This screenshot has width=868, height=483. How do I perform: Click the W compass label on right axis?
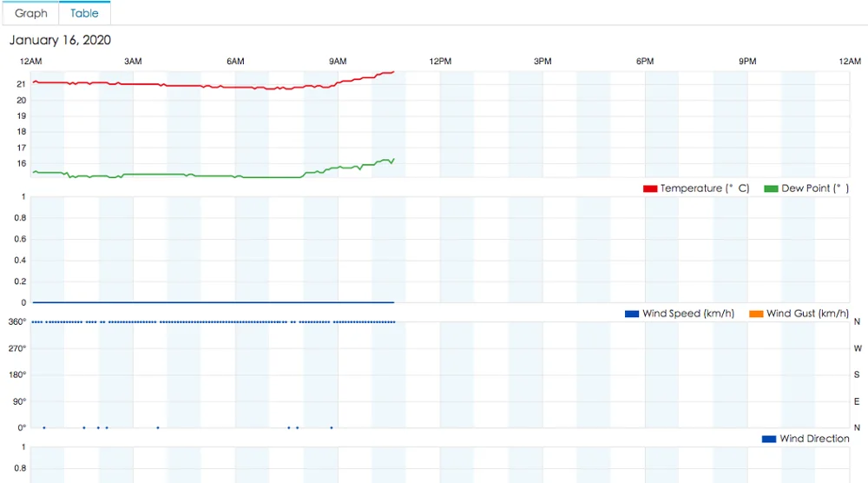pos(858,348)
